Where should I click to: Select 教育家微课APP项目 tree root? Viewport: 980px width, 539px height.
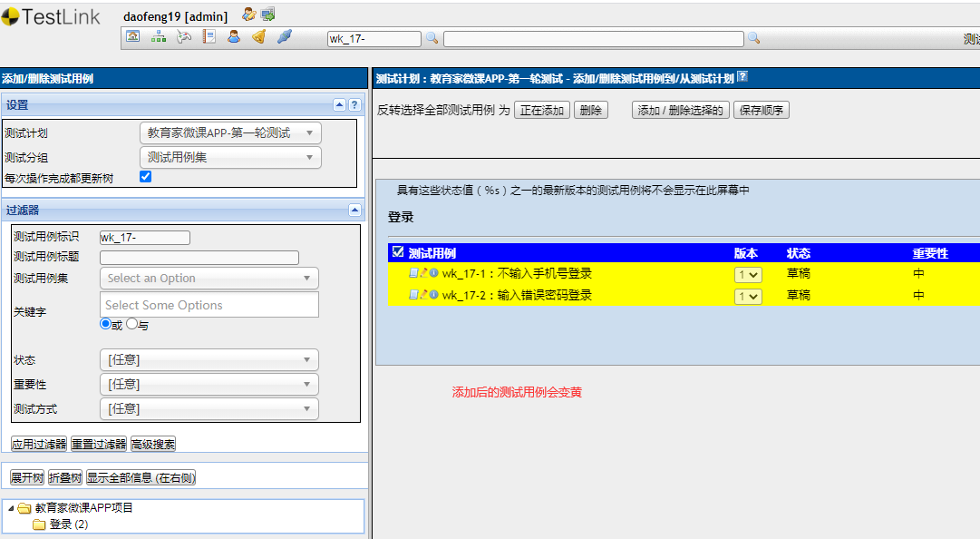click(83, 508)
